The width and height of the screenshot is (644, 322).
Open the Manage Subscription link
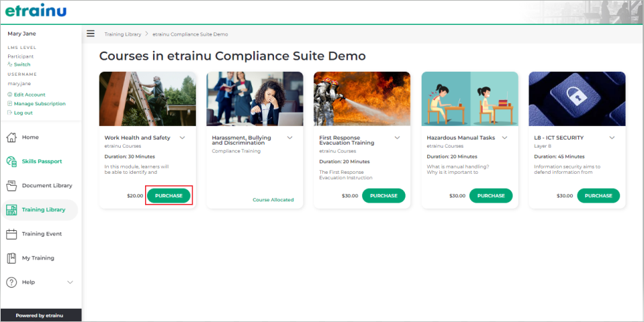40,103
